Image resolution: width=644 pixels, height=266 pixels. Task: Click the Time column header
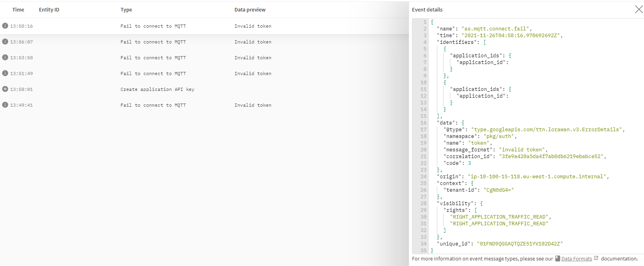(18, 10)
